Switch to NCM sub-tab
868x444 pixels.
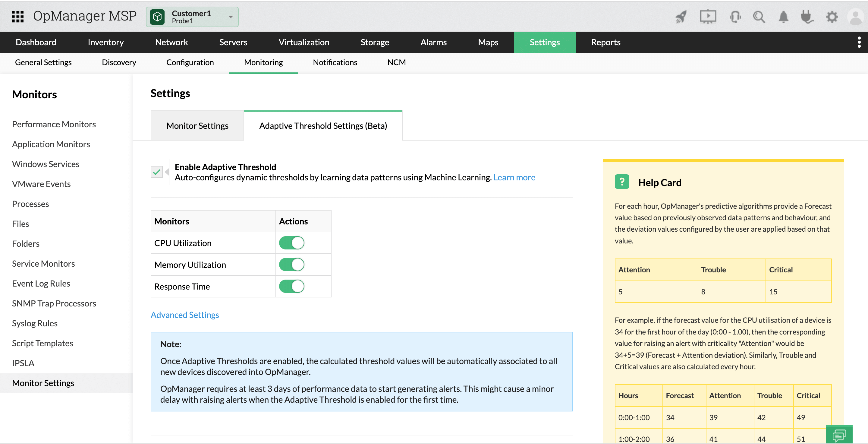pos(397,62)
